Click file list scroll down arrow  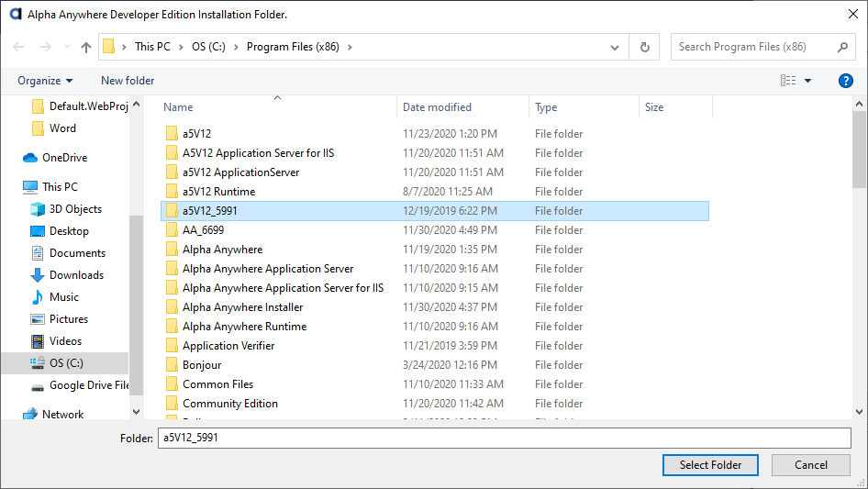pos(859,412)
